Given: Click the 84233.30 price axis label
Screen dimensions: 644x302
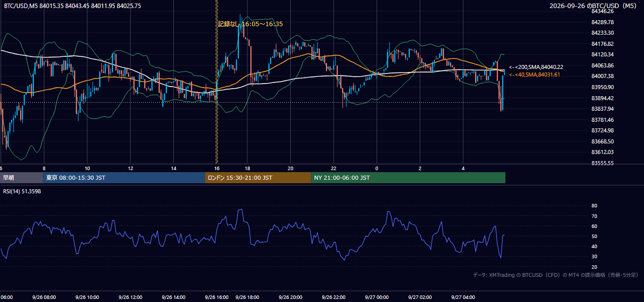Looking at the screenshot, I should (x=603, y=33).
